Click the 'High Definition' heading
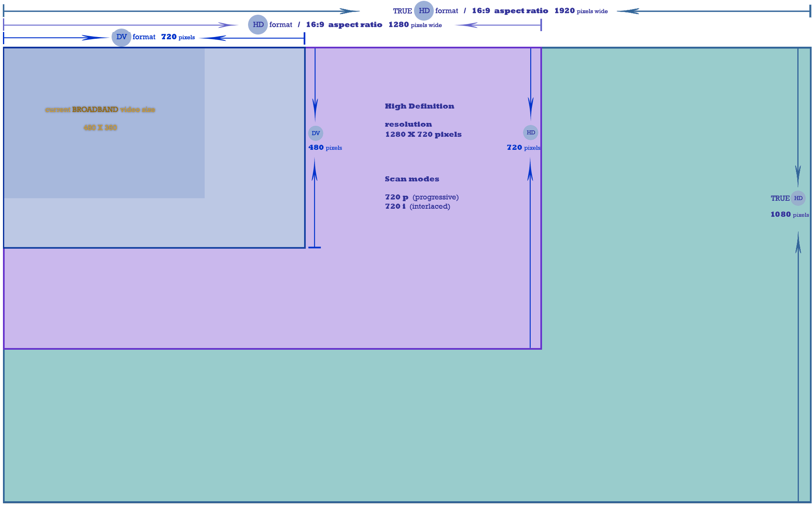This screenshot has width=812, height=505. coord(419,106)
